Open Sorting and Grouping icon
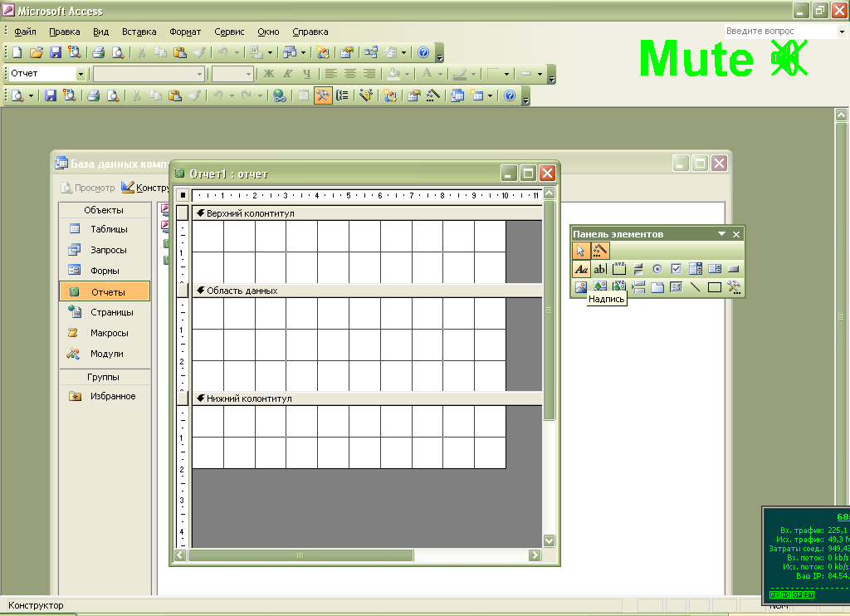 [342, 96]
